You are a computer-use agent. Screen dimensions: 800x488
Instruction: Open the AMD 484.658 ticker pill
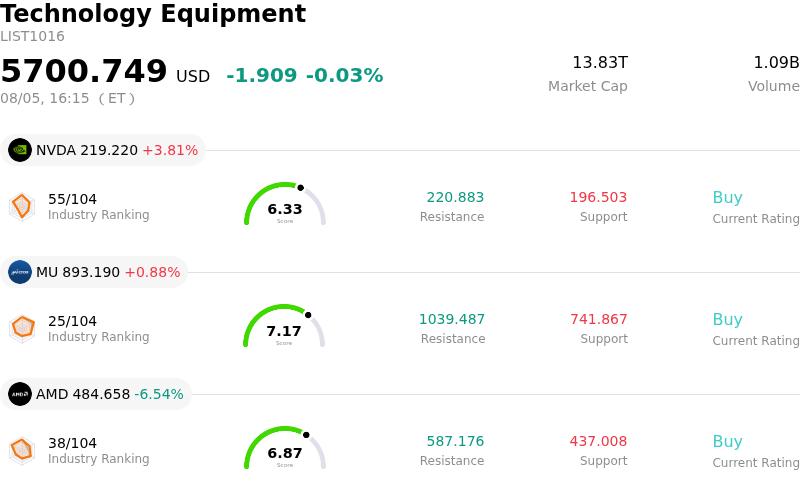pyautogui.click(x=96, y=394)
